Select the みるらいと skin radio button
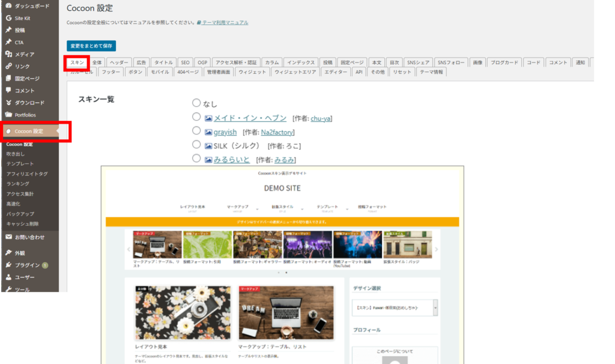 click(196, 158)
